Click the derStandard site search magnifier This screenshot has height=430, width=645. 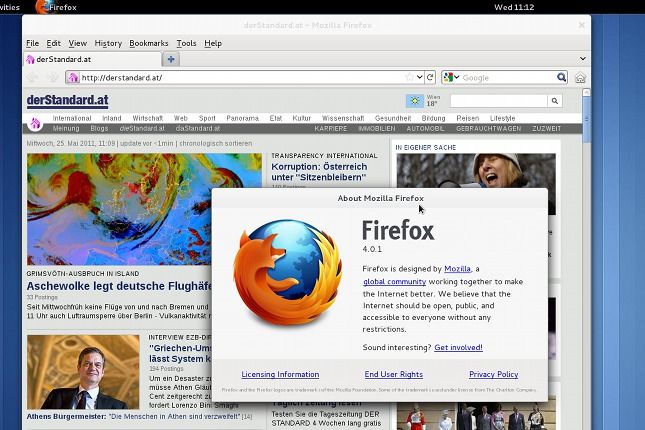(555, 101)
